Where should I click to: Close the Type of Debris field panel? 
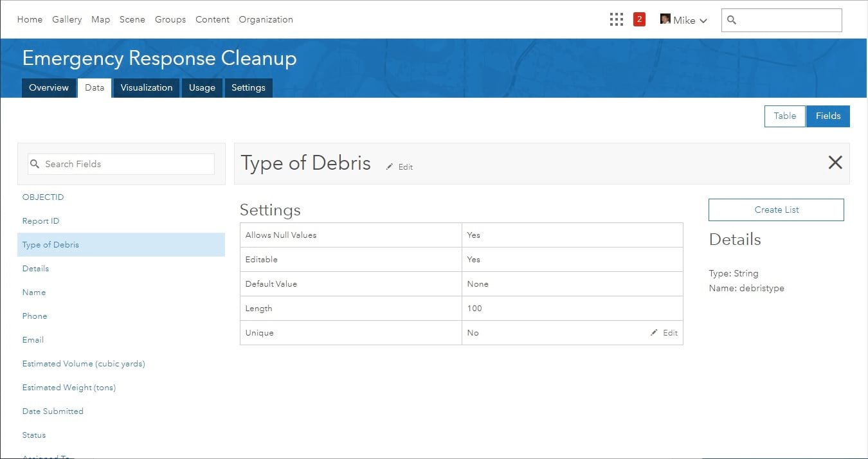pyautogui.click(x=835, y=163)
